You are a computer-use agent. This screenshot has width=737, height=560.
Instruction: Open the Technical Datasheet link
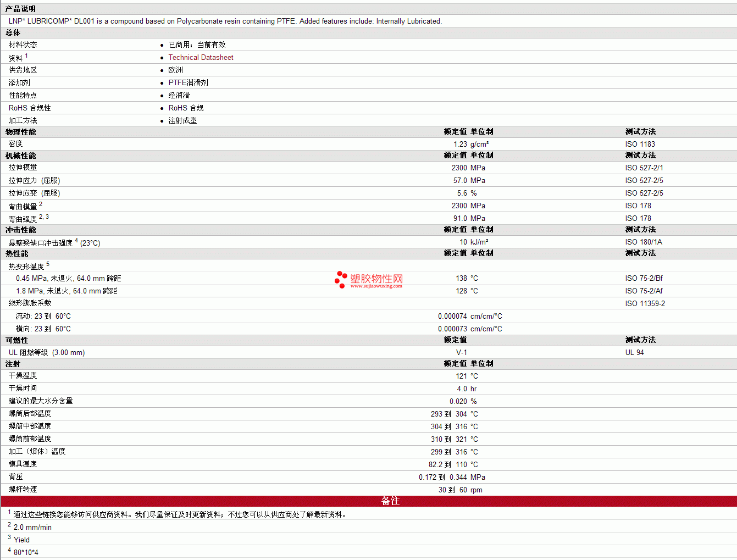pos(201,57)
